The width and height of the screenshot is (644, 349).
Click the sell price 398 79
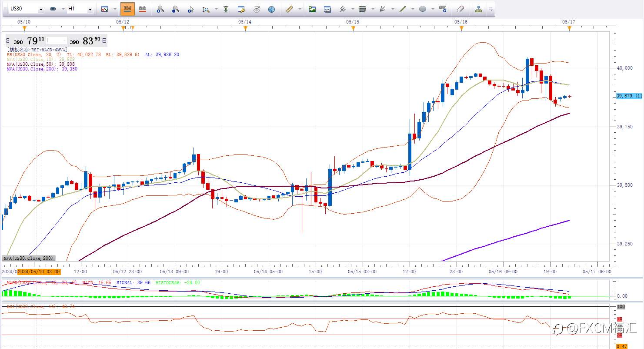(x=29, y=41)
